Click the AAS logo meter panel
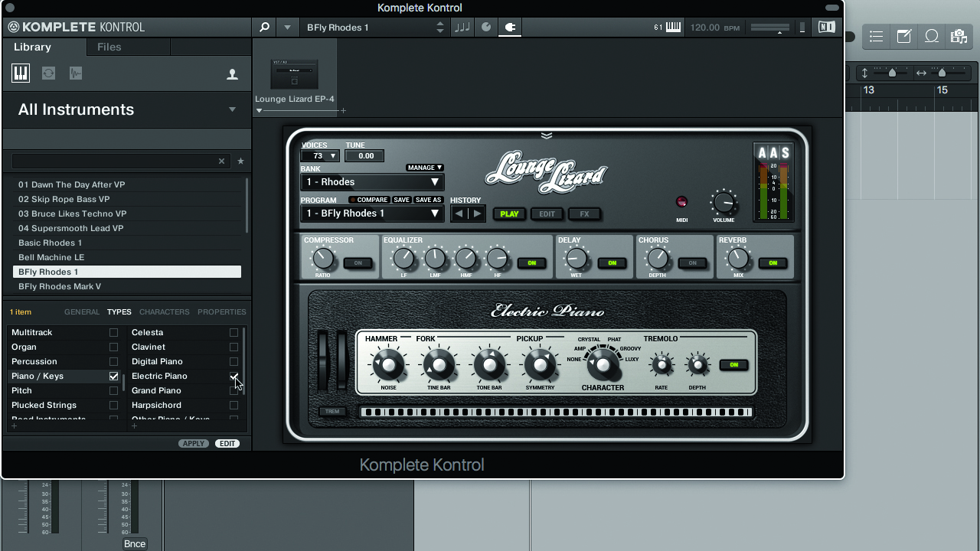The height and width of the screenshot is (551, 980). [773, 182]
